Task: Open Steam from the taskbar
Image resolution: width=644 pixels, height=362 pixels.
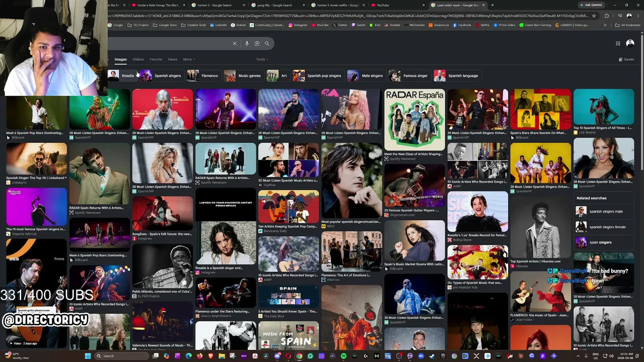Action: coord(432,356)
